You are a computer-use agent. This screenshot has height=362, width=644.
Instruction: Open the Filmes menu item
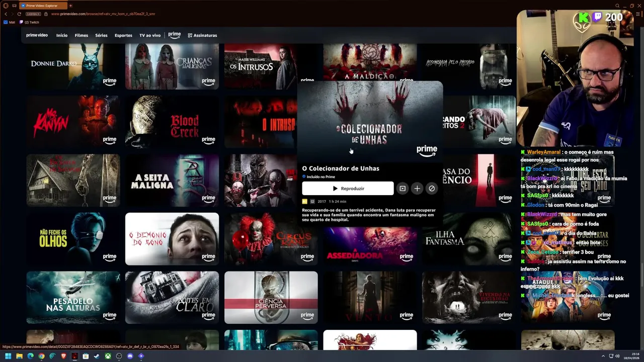tap(82, 35)
